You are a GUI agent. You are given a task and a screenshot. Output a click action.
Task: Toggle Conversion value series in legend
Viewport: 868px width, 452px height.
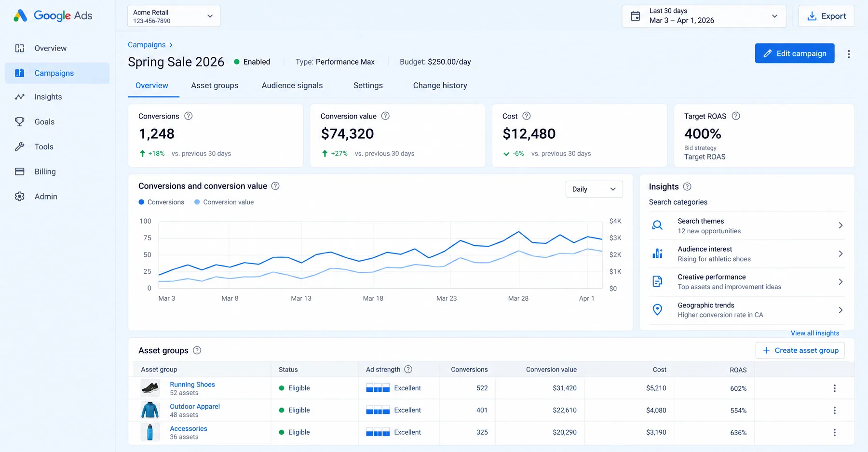click(224, 202)
